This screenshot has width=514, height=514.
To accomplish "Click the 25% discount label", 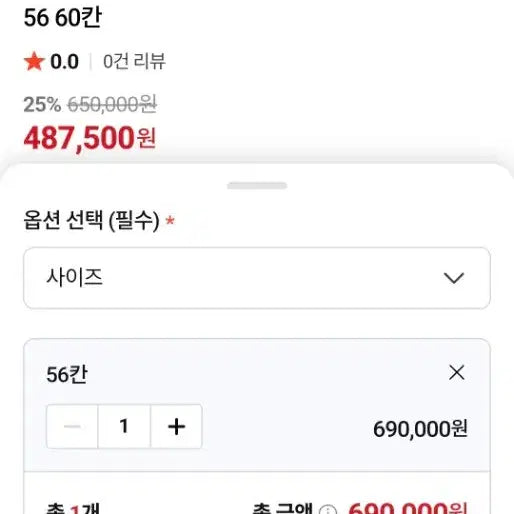I will pos(42,105).
